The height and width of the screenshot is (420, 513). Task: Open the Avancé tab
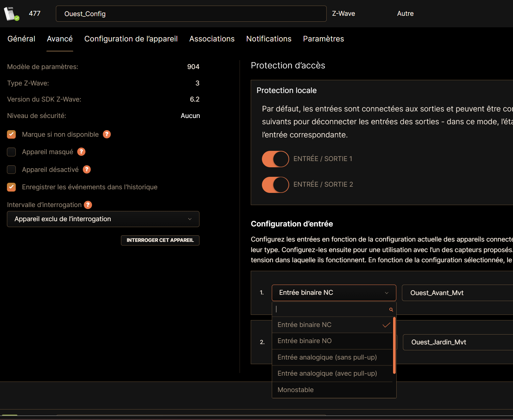coord(60,39)
